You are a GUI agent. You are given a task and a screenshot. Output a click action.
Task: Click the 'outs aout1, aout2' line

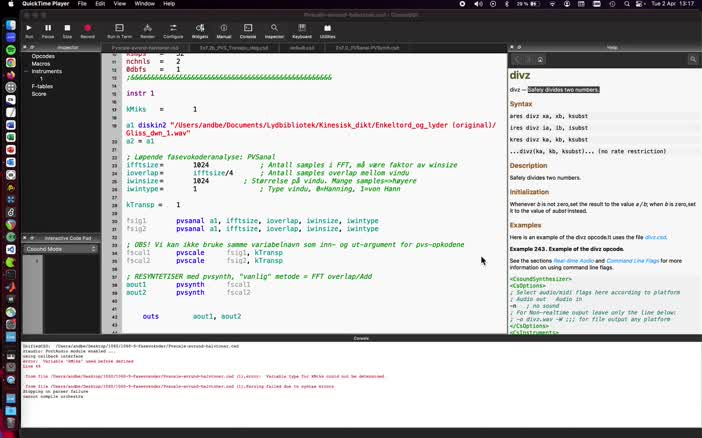[x=192, y=316]
